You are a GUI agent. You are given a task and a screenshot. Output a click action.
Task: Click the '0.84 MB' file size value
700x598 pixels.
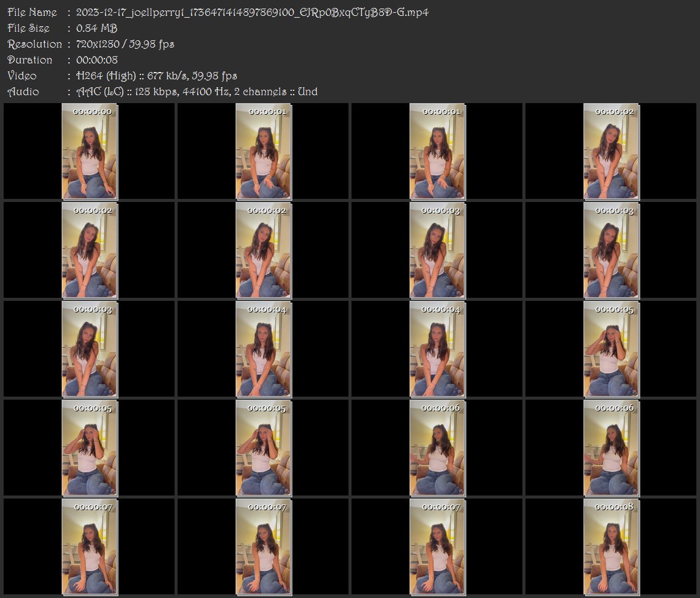pyautogui.click(x=96, y=28)
